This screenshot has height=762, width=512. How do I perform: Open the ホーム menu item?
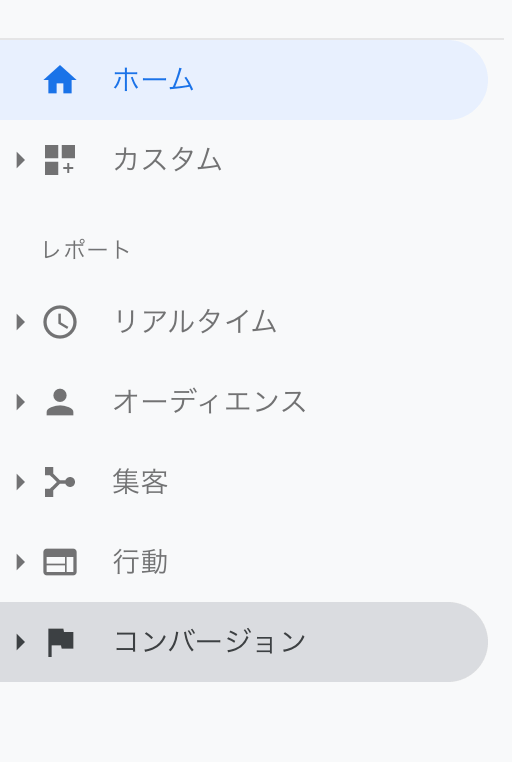coord(244,80)
